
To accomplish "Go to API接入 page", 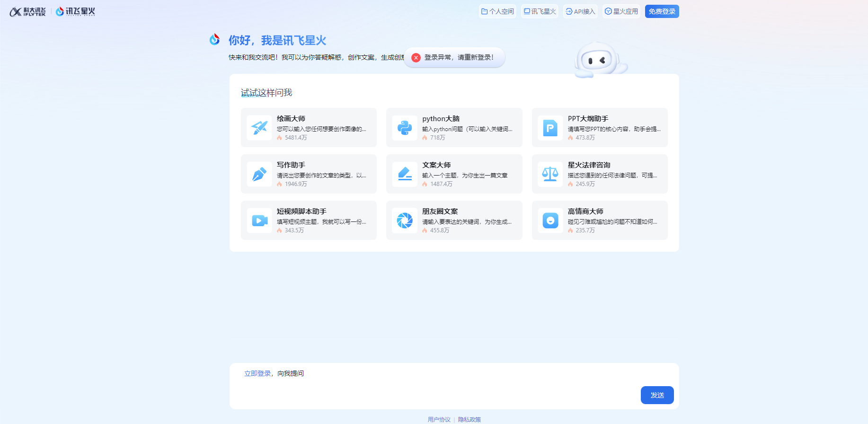I will pos(580,11).
